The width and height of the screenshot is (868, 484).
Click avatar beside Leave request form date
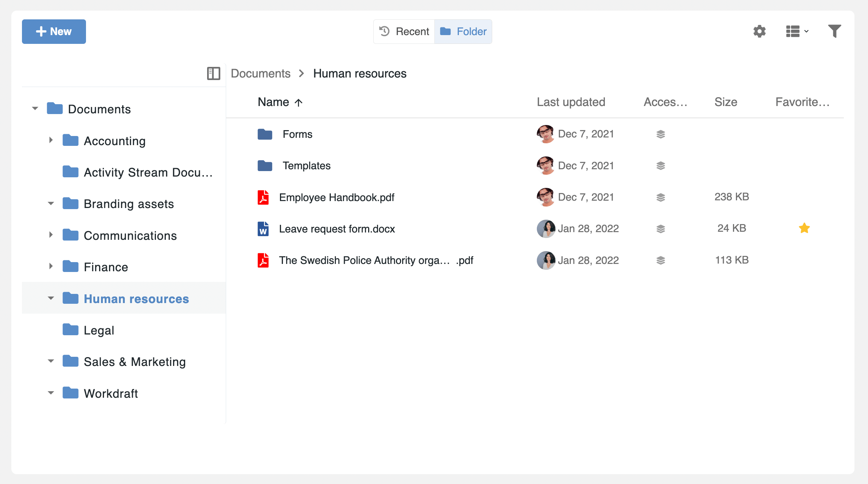click(x=546, y=229)
